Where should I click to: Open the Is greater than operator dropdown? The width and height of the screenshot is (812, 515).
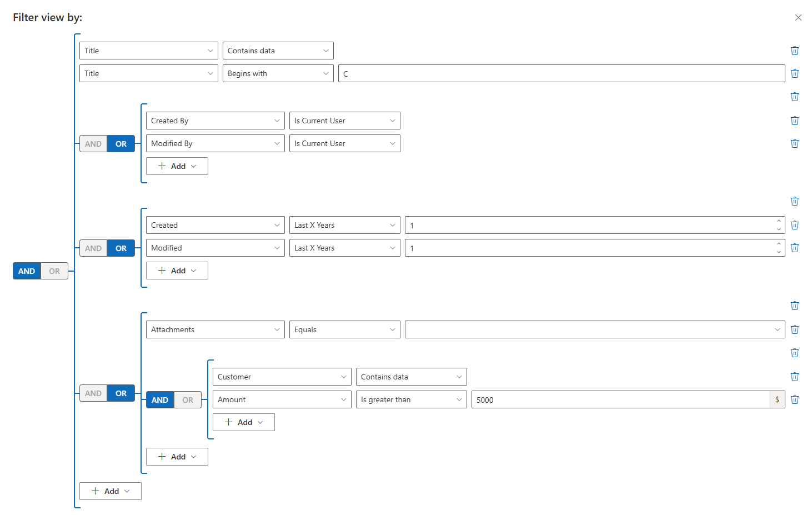[x=412, y=399]
